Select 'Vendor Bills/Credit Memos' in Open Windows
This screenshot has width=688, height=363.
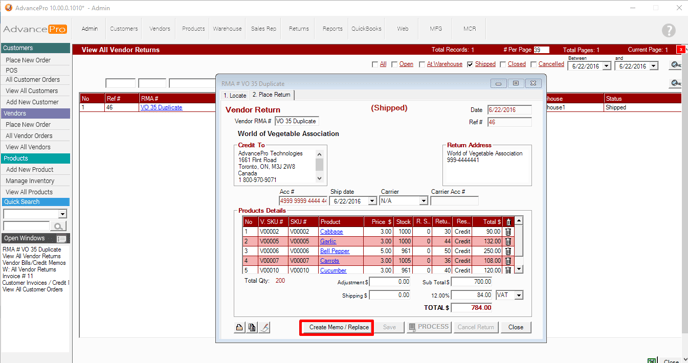coord(34,262)
